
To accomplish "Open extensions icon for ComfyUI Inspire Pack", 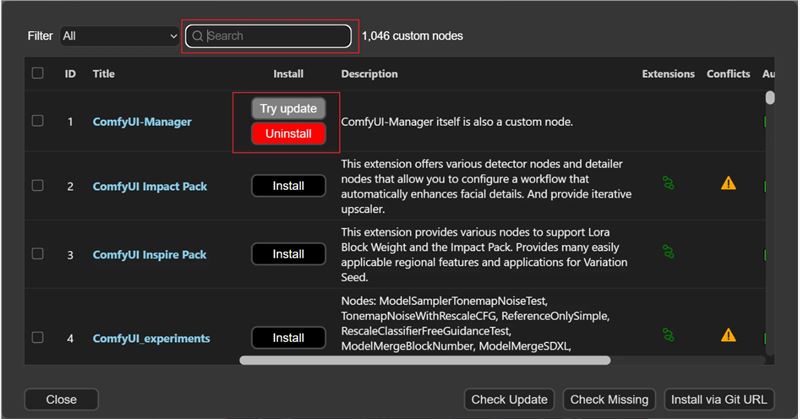I will 668,251.
